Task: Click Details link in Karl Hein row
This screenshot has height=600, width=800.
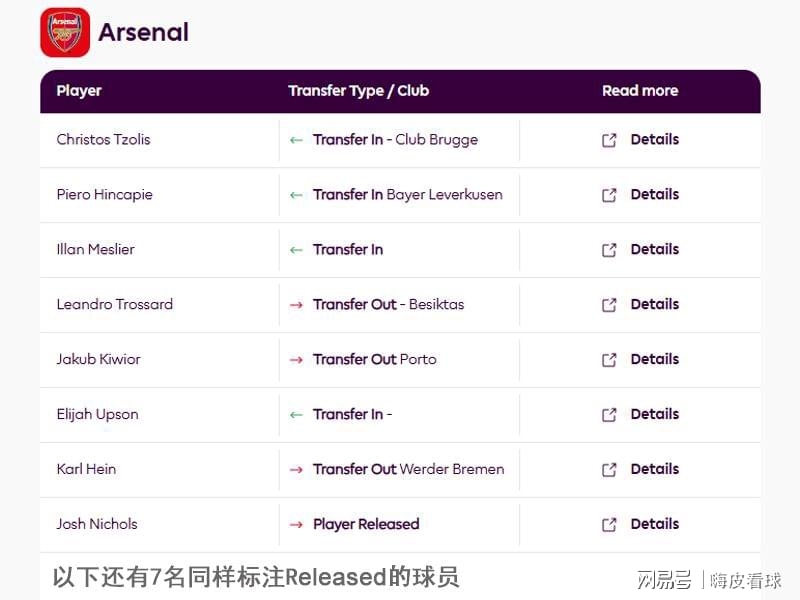Action: point(655,469)
